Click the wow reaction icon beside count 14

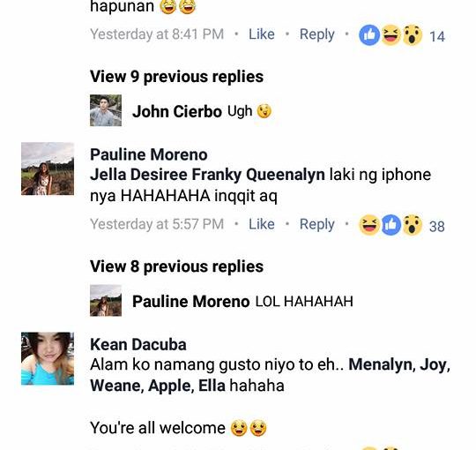tap(412, 35)
